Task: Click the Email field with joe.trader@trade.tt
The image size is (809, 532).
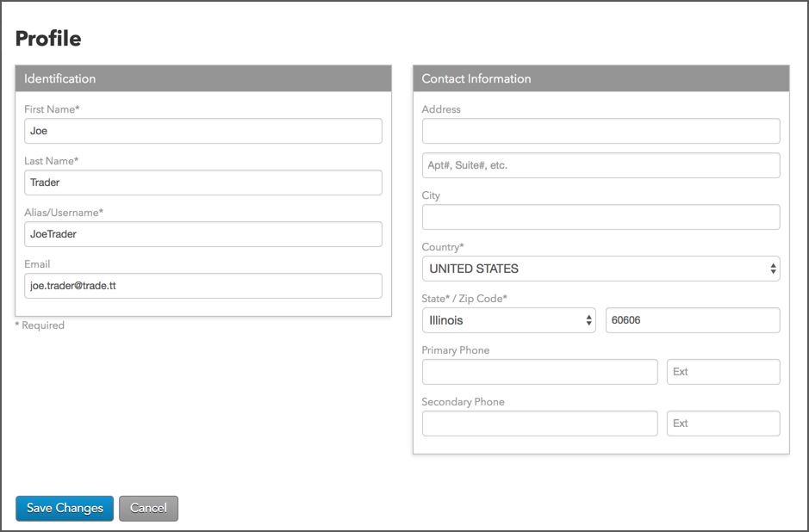Action: (x=203, y=286)
